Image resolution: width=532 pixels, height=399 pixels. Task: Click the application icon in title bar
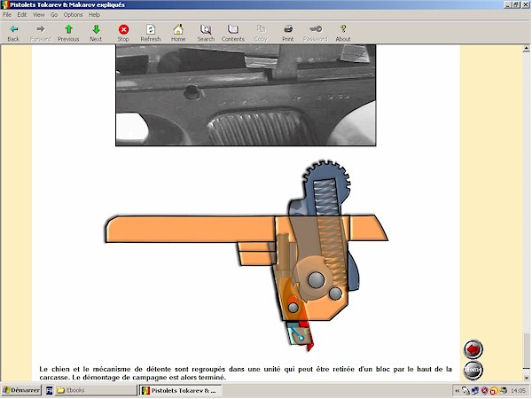click(x=4, y=4)
